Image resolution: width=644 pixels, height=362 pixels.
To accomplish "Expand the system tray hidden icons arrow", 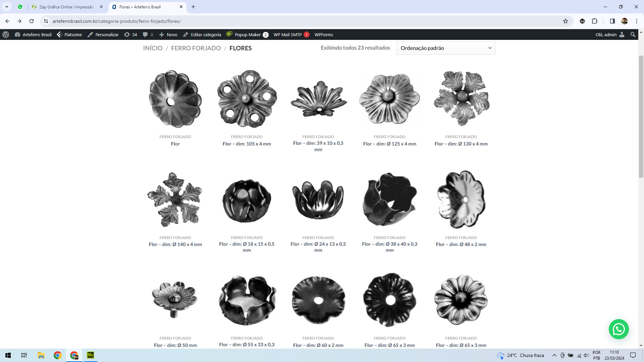I will [x=554, y=355].
